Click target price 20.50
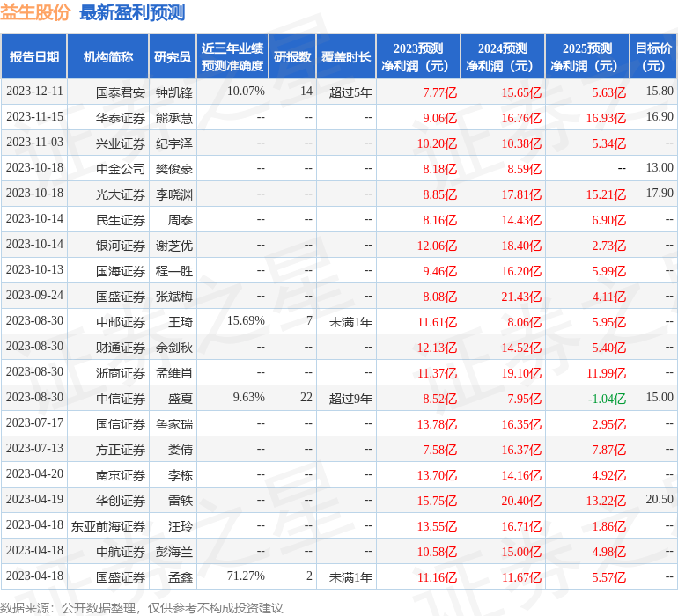Screen dimensions: 678x616 pyautogui.click(x=660, y=499)
